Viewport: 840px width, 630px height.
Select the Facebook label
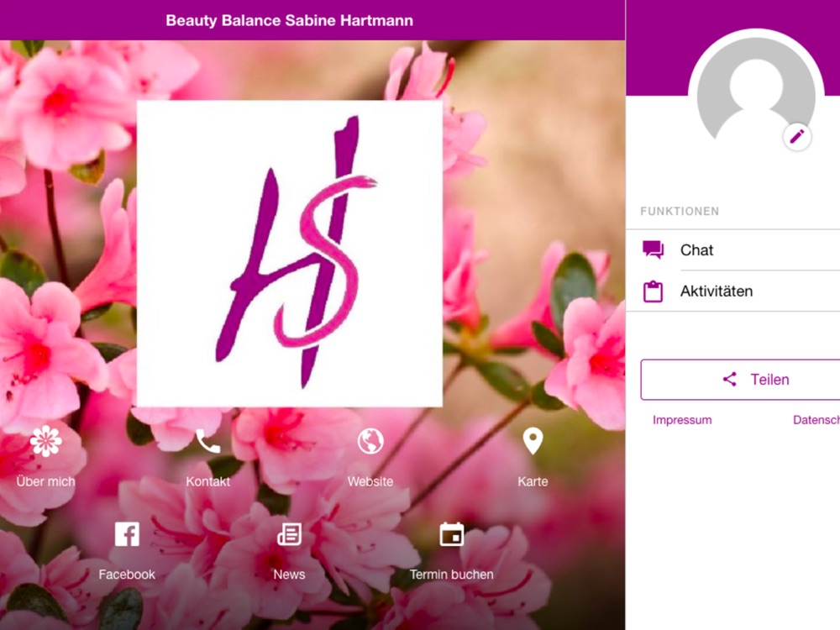tap(127, 575)
